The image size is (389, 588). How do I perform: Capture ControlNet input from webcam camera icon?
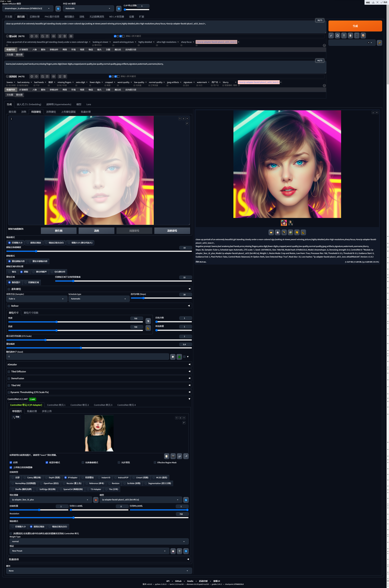tap(173, 456)
